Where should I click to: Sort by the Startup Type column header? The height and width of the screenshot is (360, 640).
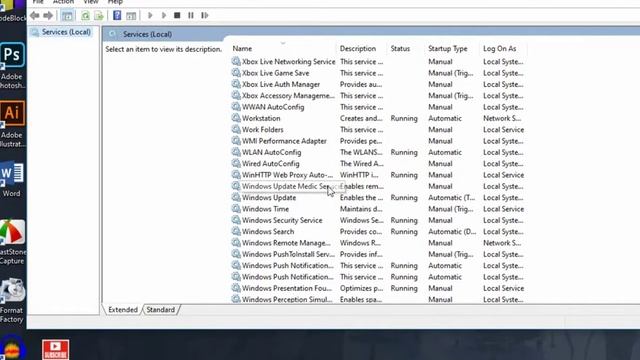coord(448,49)
